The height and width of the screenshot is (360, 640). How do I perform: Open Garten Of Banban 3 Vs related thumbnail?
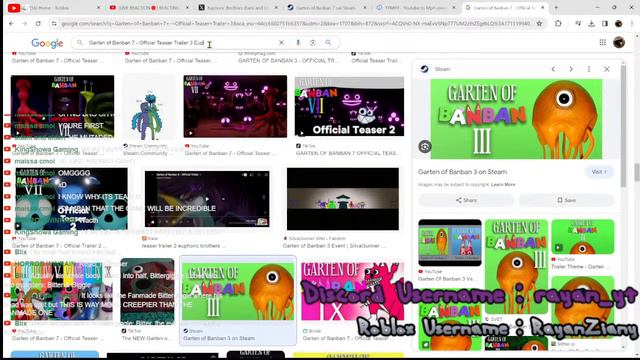(x=450, y=242)
